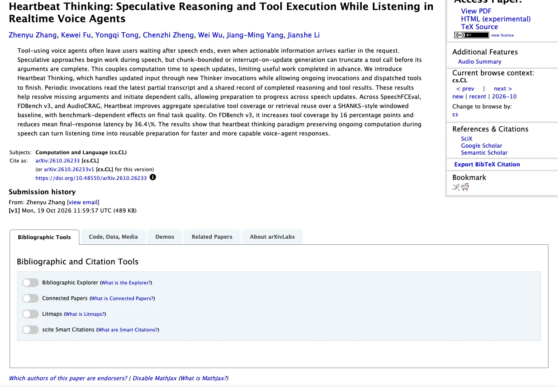The width and height of the screenshot is (558, 392).
Task: Open Semantic Scholar link
Action: point(484,153)
